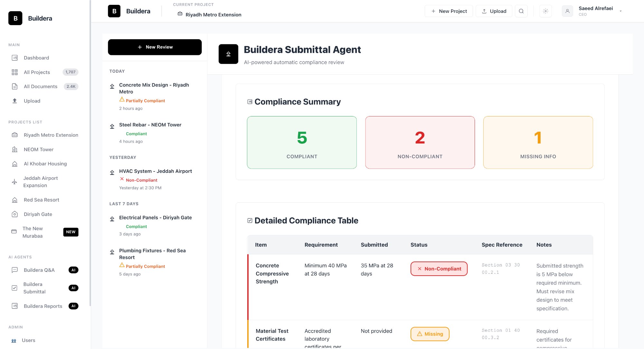Open All Documents from the sidebar
644x349 pixels.
click(x=40, y=86)
